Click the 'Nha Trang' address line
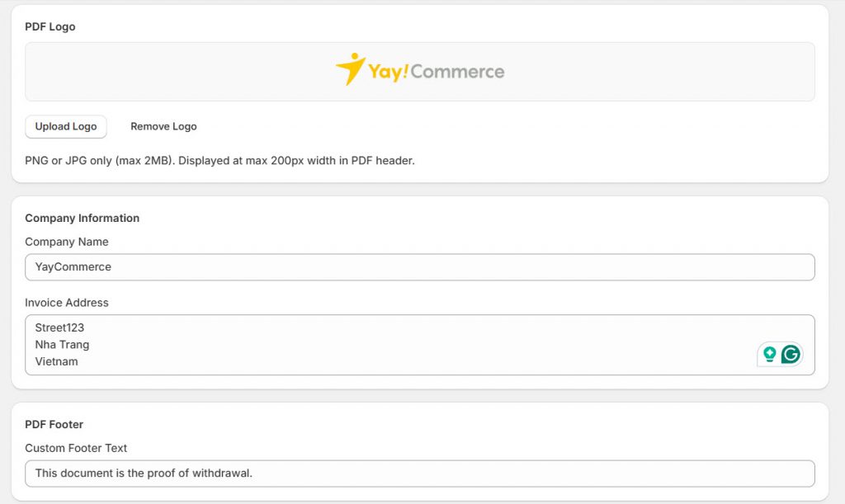This screenshot has height=504, width=845. [x=62, y=345]
